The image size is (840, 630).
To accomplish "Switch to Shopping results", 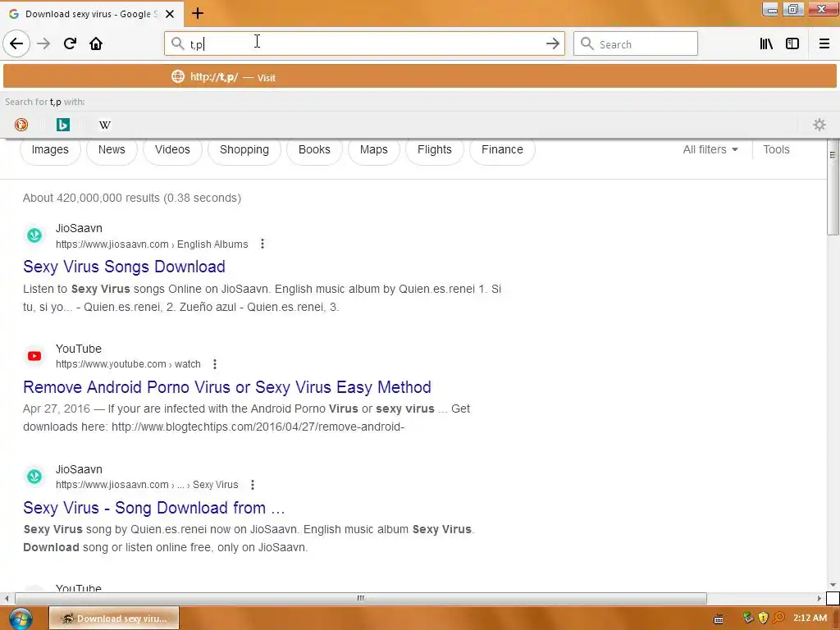I will [244, 149].
